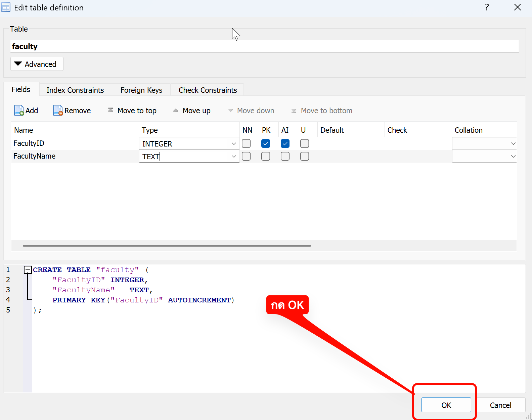The width and height of the screenshot is (532, 420).
Task: Switch to the Foreign Keys tab
Action: [141, 90]
